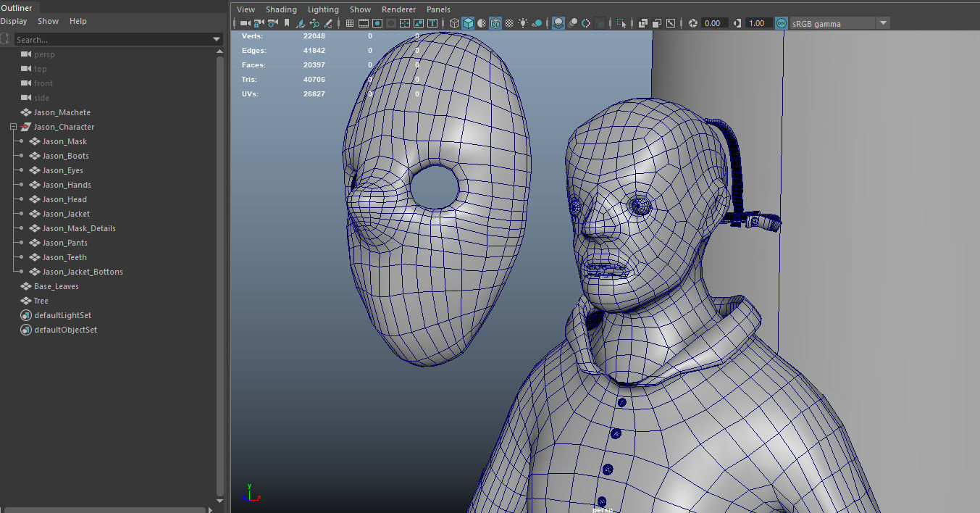The height and width of the screenshot is (513, 980).
Task: Click the Shadows icon
Action: pyautogui.click(x=537, y=23)
